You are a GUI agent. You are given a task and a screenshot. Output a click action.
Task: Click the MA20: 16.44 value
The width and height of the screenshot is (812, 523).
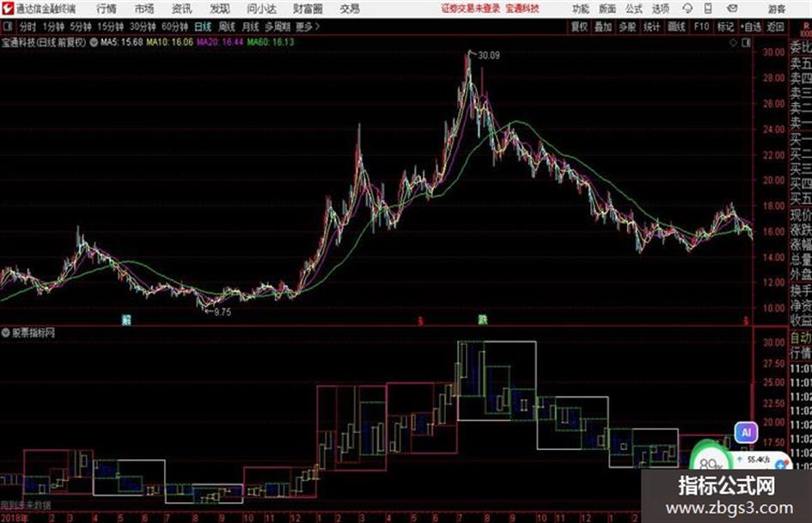pyautogui.click(x=220, y=42)
